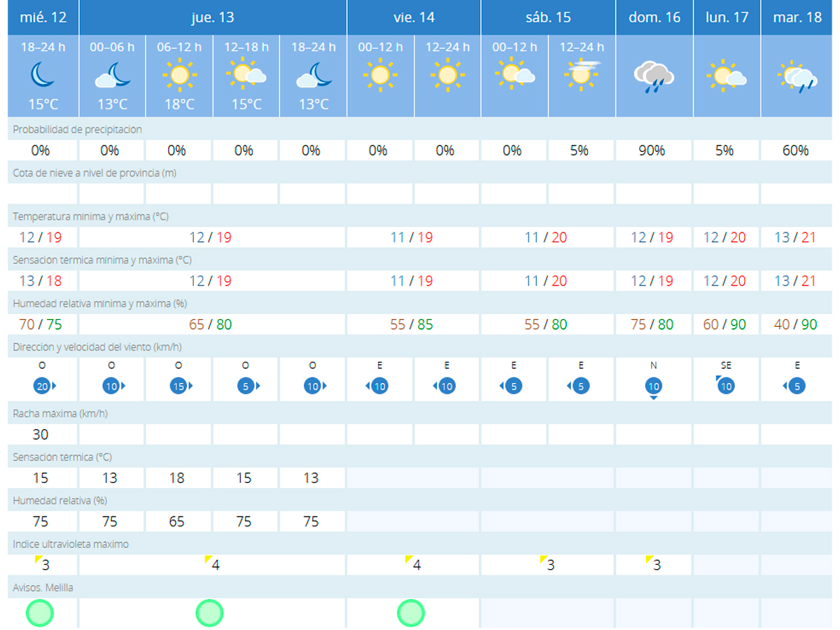Click the partly cloudy icon for lun. 17
The width and height of the screenshot is (840, 630).
coord(727,75)
